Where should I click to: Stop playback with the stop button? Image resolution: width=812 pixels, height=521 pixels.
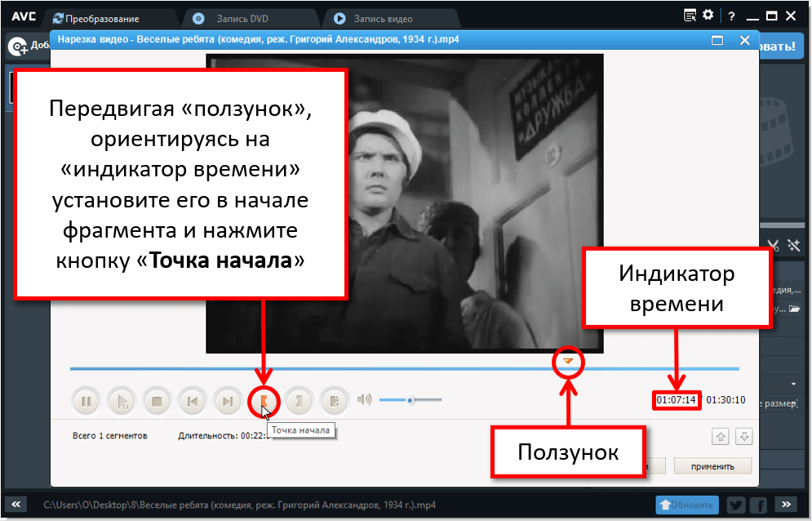[x=157, y=401]
